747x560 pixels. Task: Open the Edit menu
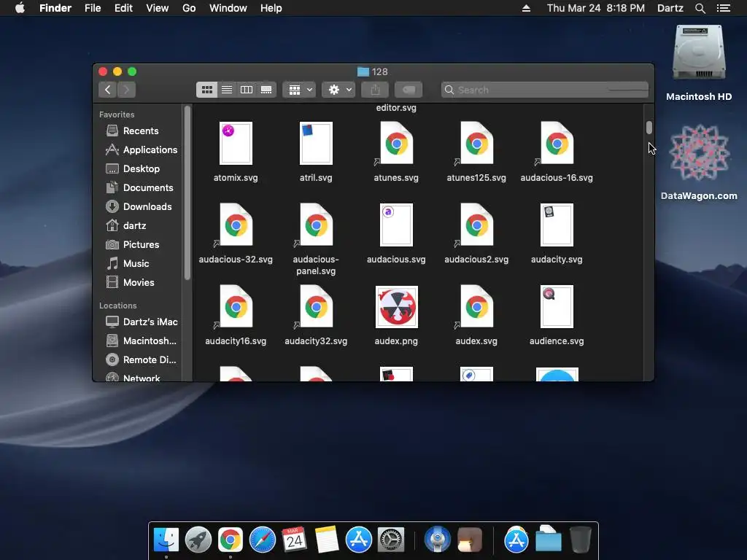pyautogui.click(x=123, y=8)
